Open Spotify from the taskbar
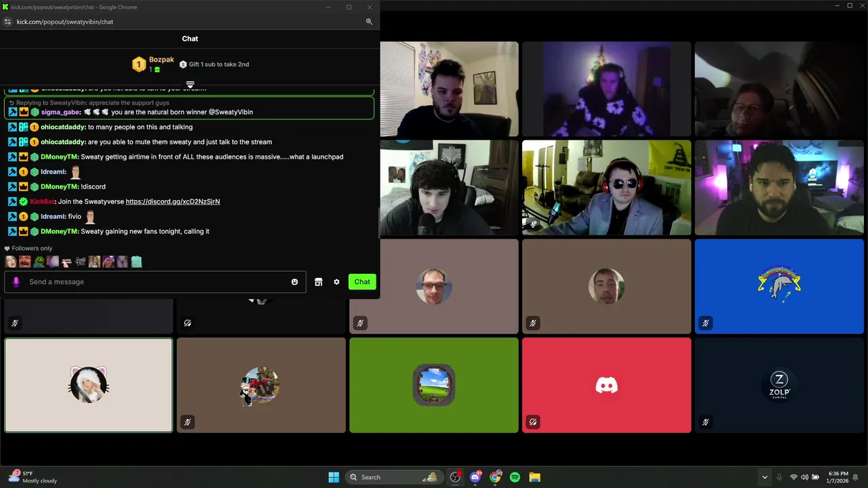This screenshot has width=868, height=488. coord(515,477)
